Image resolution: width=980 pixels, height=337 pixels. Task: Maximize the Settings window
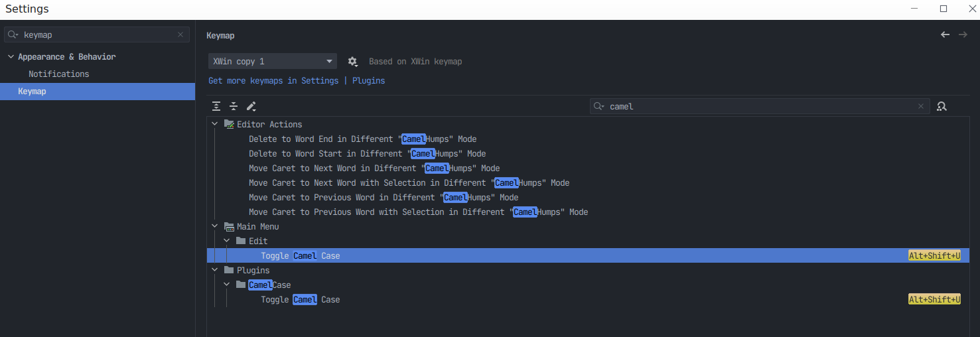click(944, 9)
